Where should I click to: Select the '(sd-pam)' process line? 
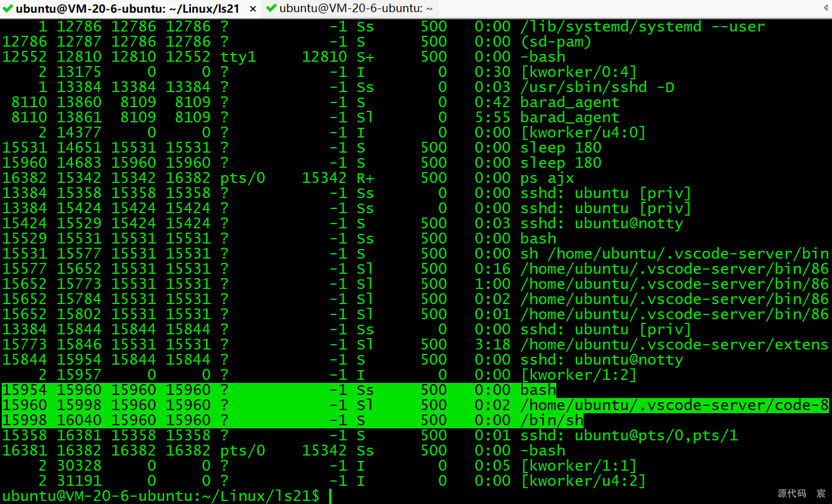point(297,42)
